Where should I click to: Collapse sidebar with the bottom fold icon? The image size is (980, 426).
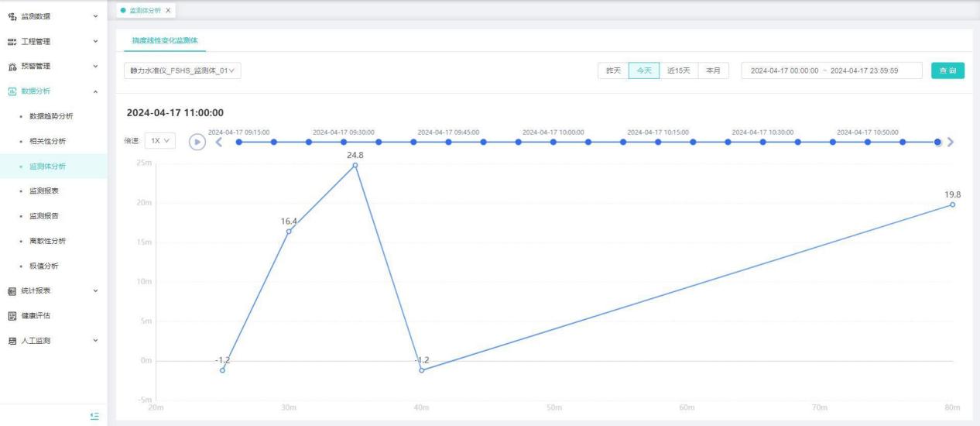pyautogui.click(x=94, y=416)
